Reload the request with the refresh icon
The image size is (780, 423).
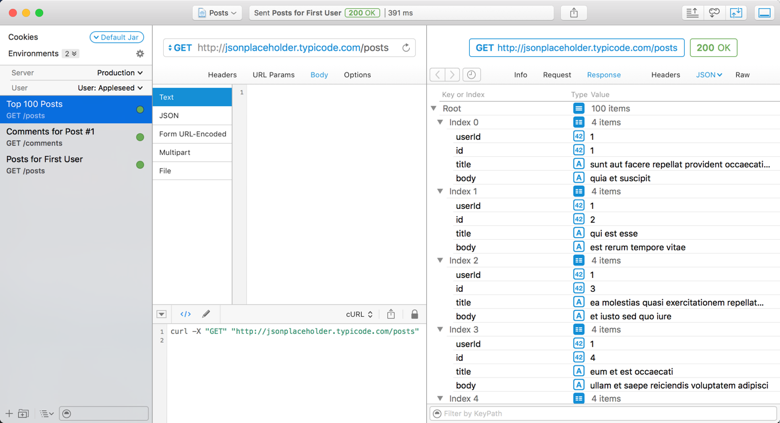(406, 48)
